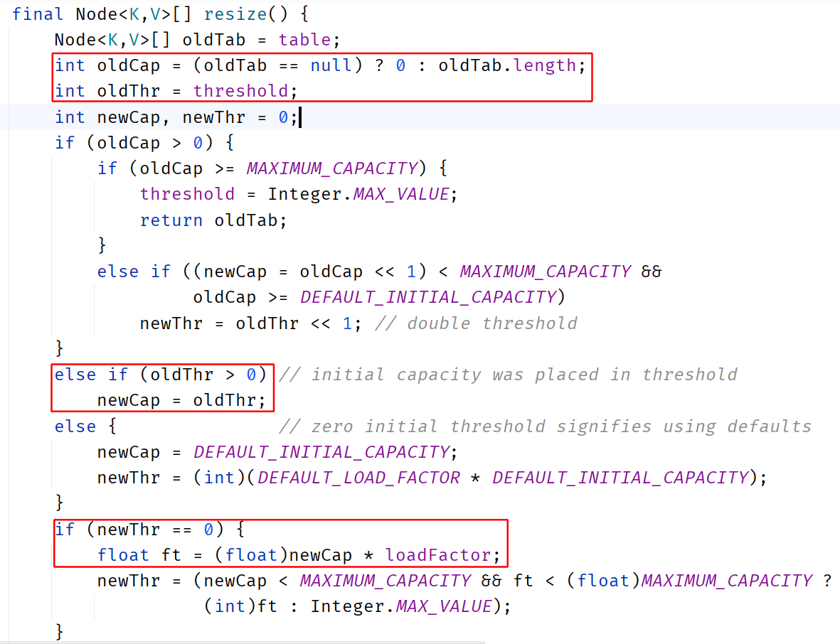Click the 'newCap = oldThr;' statement
The image size is (840, 644).
click(x=181, y=400)
